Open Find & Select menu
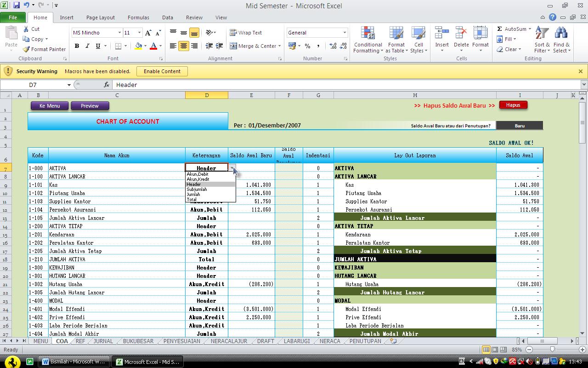 561,40
